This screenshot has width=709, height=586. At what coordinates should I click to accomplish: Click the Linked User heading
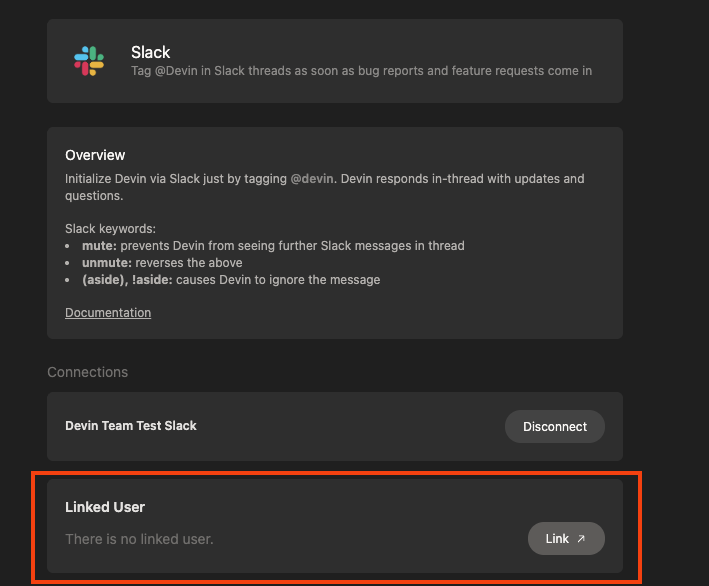tap(105, 507)
